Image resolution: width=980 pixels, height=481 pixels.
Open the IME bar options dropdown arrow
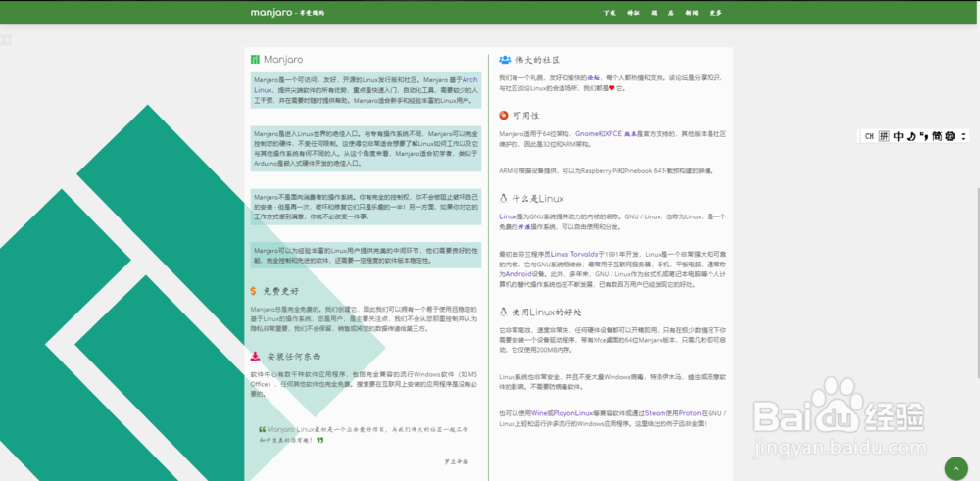(963, 136)
